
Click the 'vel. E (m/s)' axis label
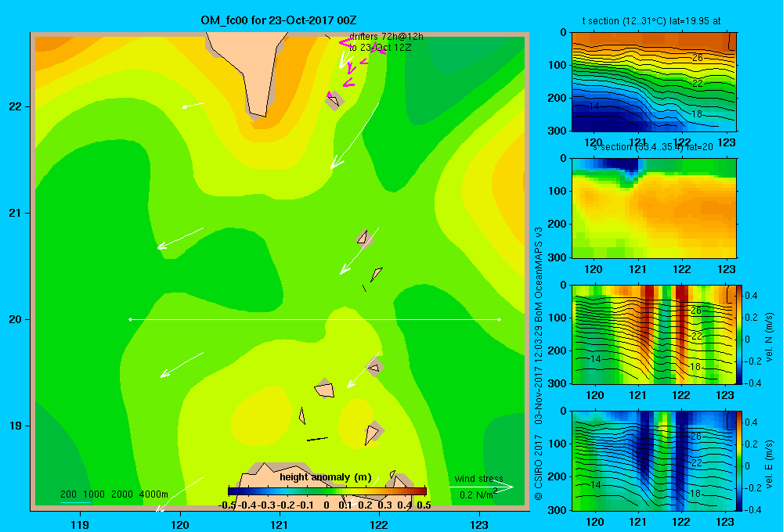point(769,464)
